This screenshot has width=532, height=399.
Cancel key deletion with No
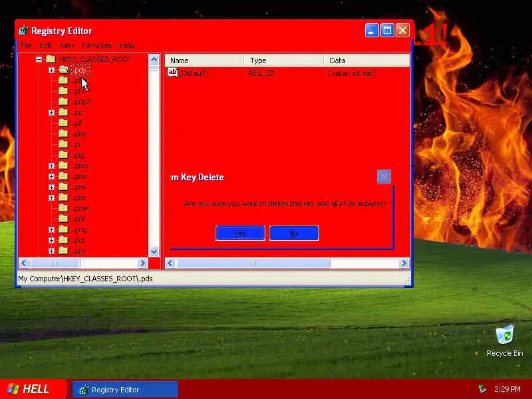tap(294, 233)
